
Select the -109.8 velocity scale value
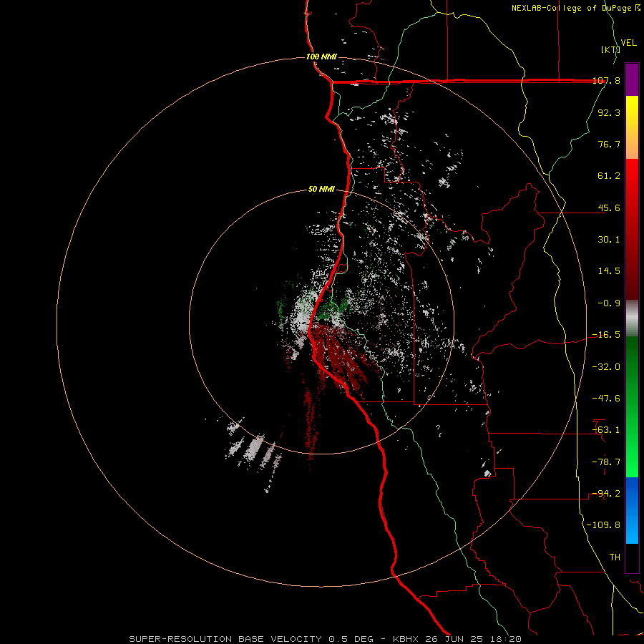click(x=604, y=525)
